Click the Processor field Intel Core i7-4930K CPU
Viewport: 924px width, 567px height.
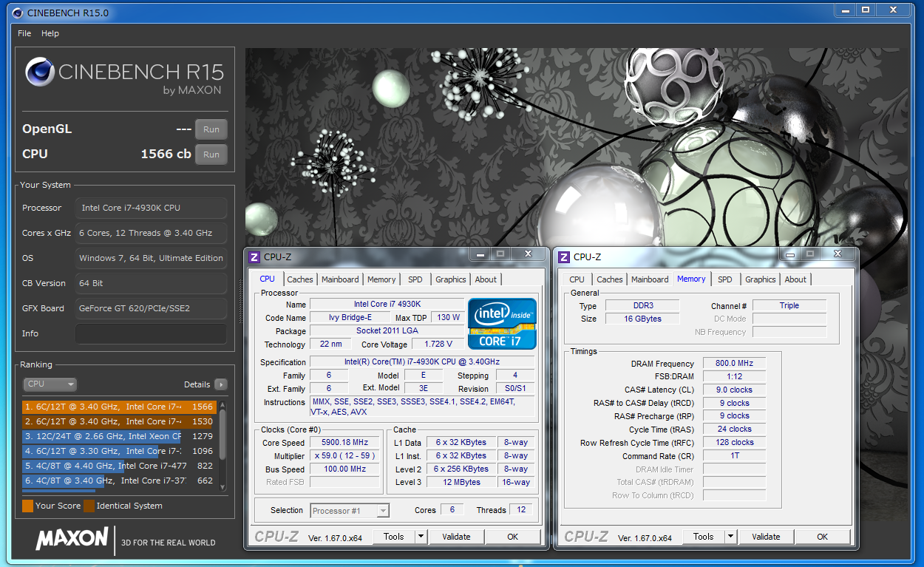pos(151,208)
